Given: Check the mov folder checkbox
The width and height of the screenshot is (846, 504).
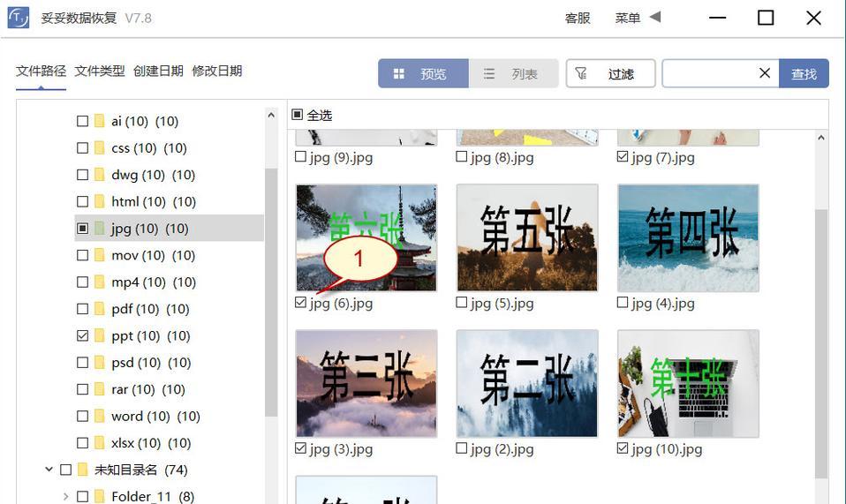Looking at the screenshot, I should [x=82, y=255].
